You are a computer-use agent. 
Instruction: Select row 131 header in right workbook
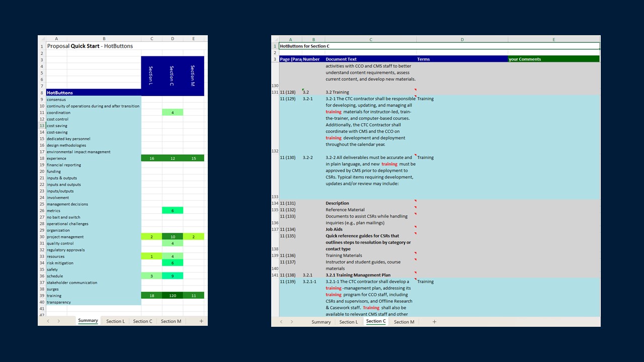[x=275, y=92]
